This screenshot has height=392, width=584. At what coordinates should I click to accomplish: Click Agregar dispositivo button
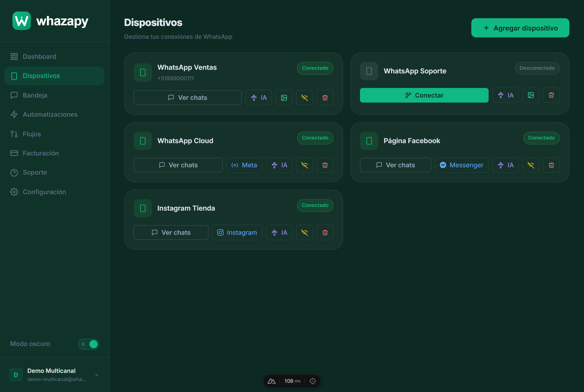(520, 28)
